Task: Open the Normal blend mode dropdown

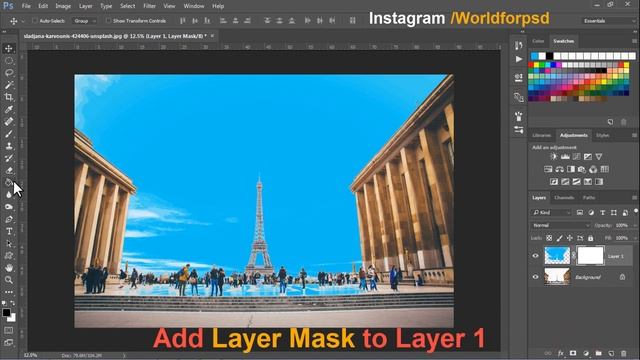Action: [x=561, y=225]
